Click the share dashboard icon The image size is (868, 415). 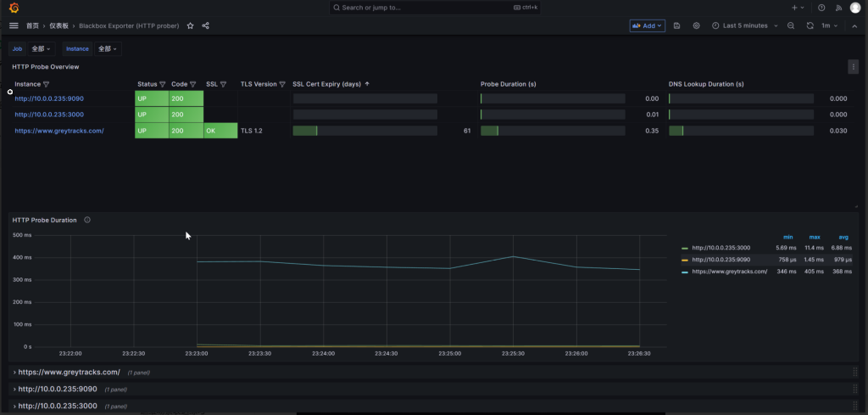coord(206,26)
